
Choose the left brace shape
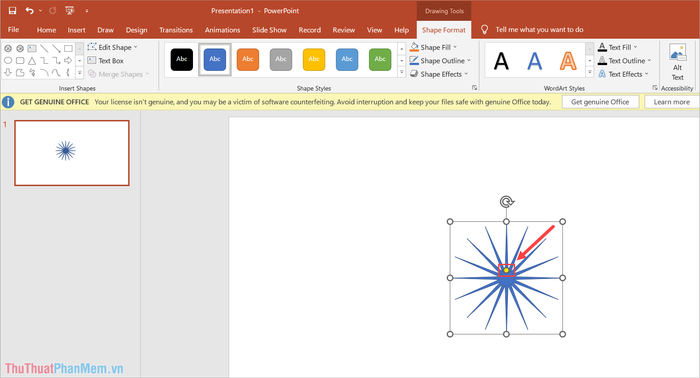[68, 72]
